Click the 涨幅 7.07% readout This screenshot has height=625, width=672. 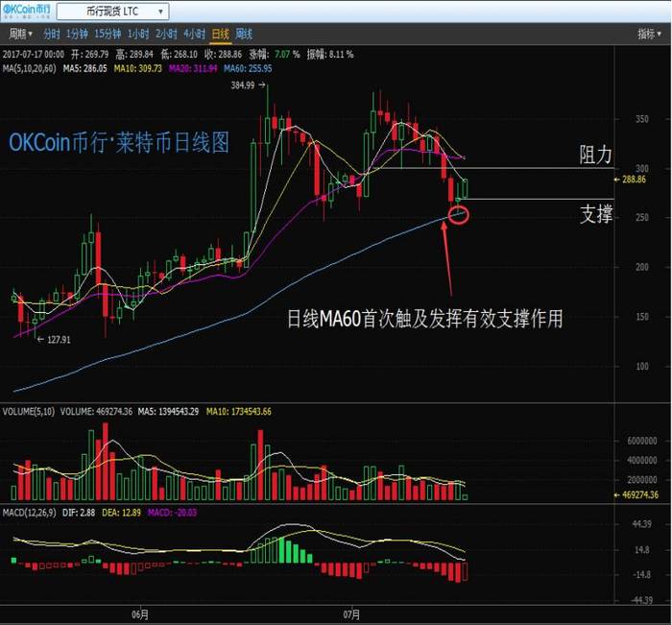coord(275,55)
